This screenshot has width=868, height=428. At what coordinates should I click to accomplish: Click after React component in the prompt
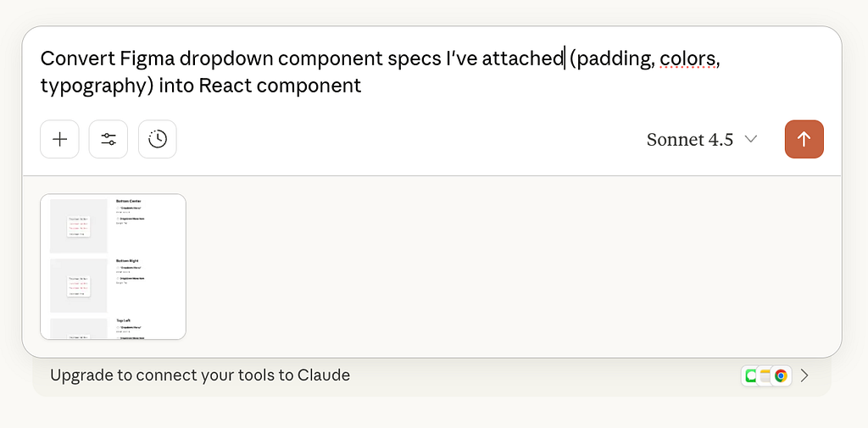pyautogui.click(x=361, y=86)
